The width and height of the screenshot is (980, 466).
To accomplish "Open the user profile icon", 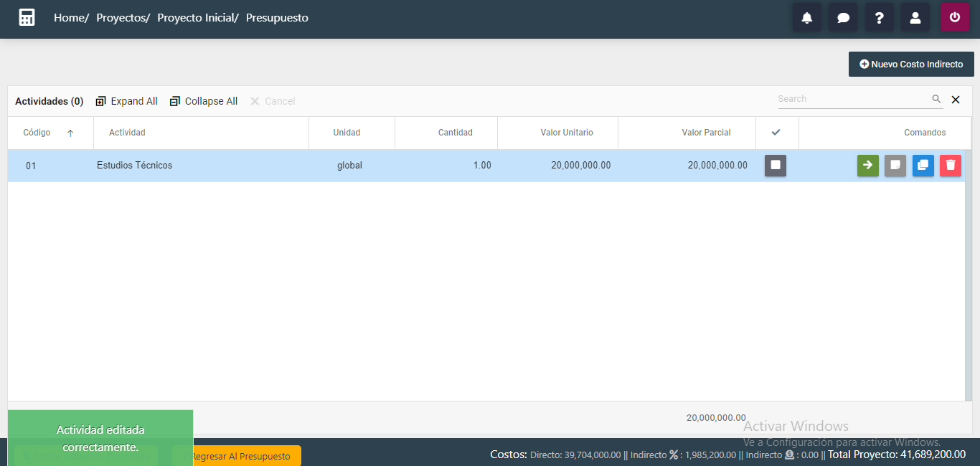I will coord(915,17).
